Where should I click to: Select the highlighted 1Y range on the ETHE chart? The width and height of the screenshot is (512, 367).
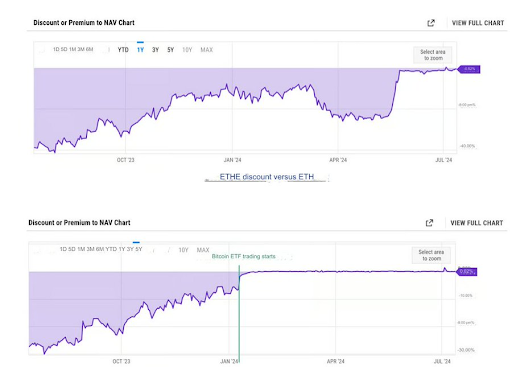pos(140,50)
